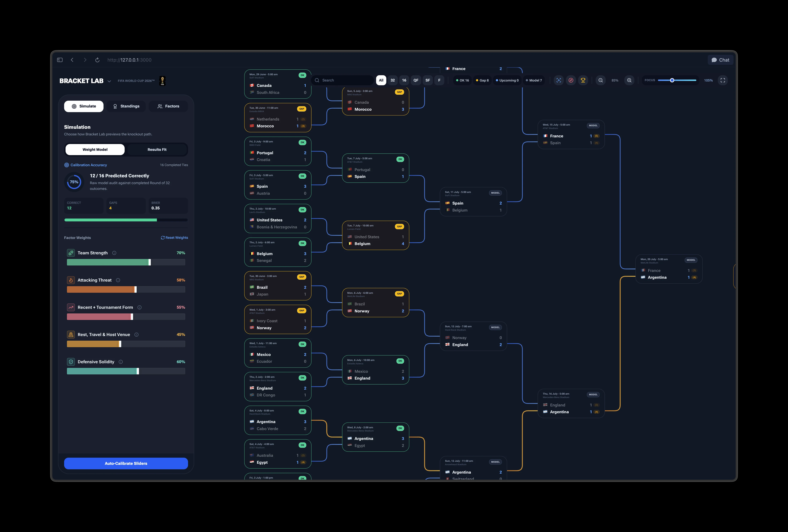Click the Defensive Solidity shield icon
This screenshot has height=532, width=788.
click(x=71, y=362)
